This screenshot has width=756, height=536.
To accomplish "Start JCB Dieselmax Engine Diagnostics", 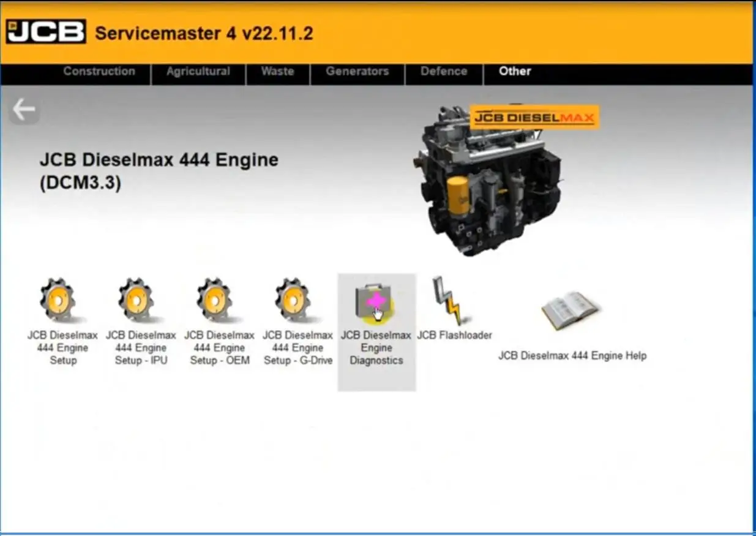I will pos(375,302).
